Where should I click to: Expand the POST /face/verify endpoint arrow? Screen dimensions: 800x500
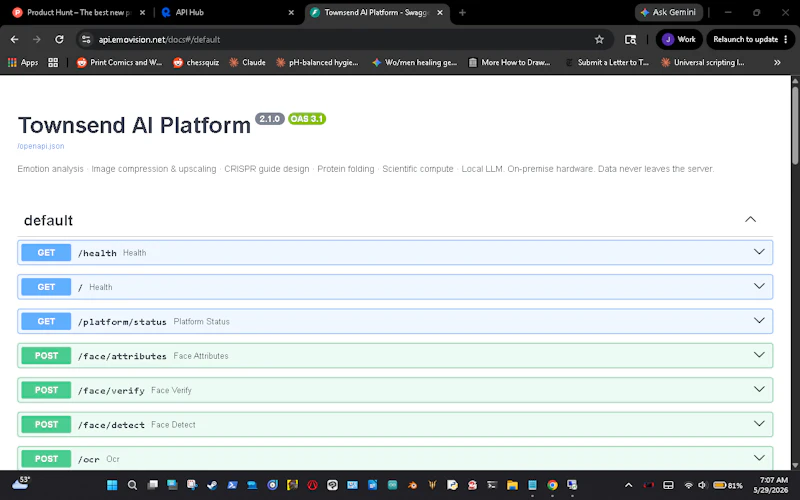click(x=759, y=389)
